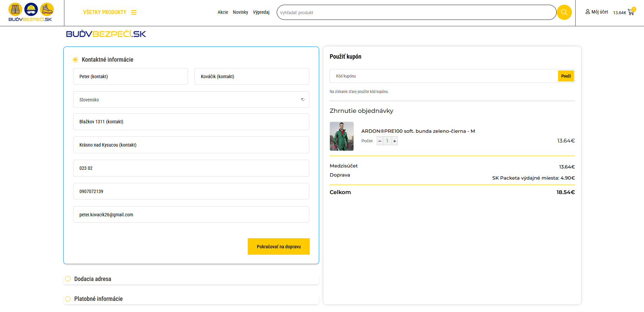The width and height of the screenshot is (644, 312).
Task: Go to the Výpredaj menu item
Action: point(261,12)
